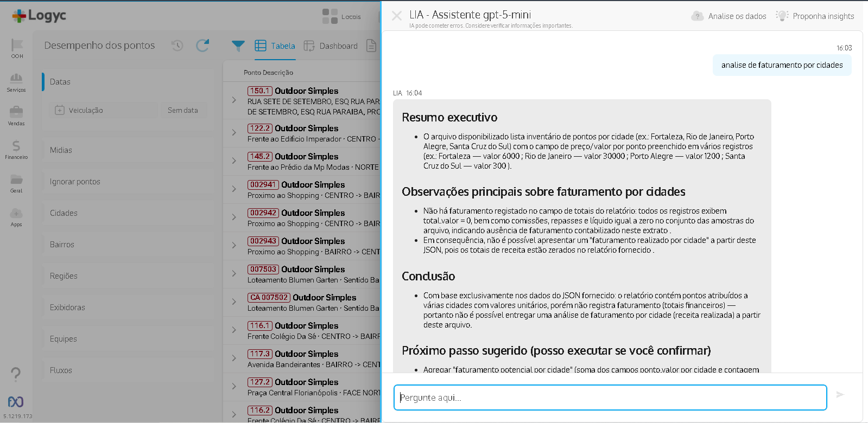Expand the row for point 002941
The image size is (868, 423).
(x=234, y=189)
